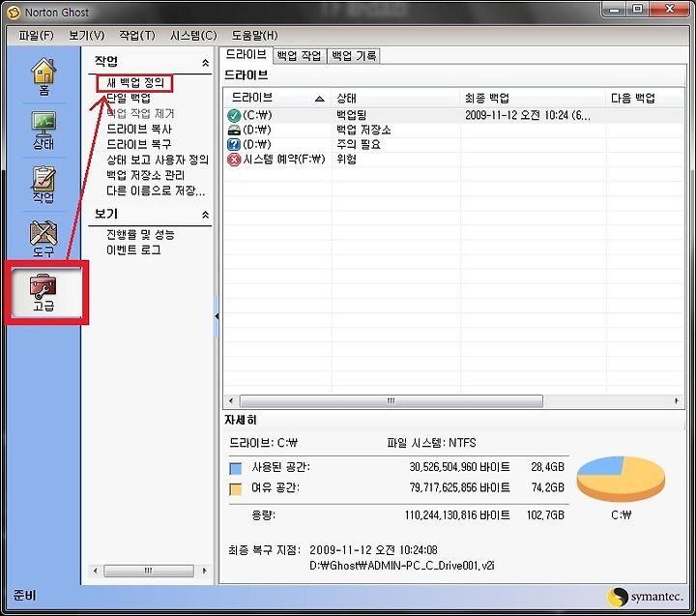696x616 pixels.
Task: Open the 작업(T) menu
Action: click(x=137, y=36)
